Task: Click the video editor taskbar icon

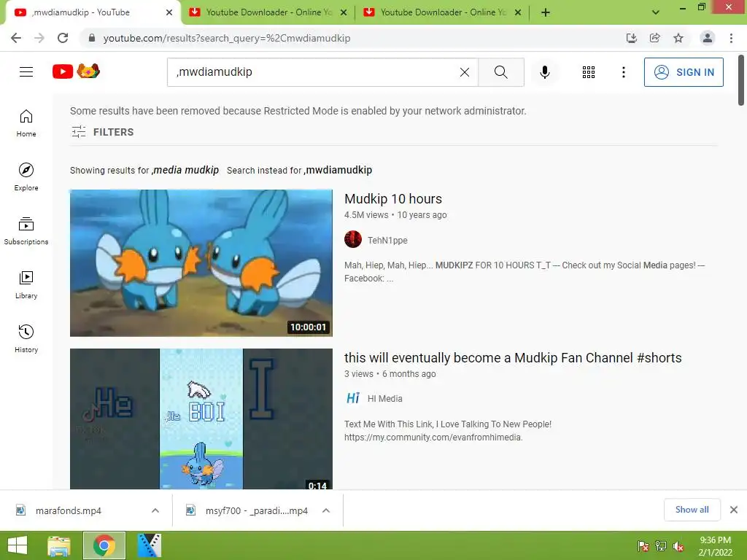Action: point(150,545)
